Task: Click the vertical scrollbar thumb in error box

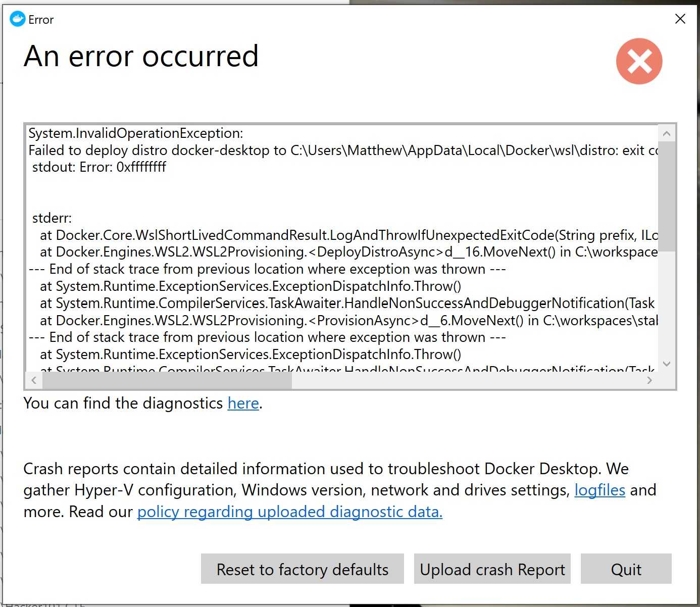Action: [667, 196]
